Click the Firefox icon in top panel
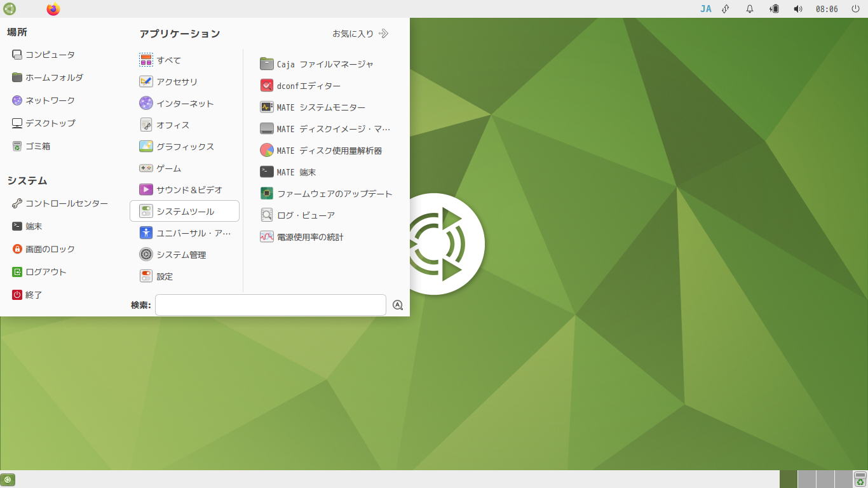This screenshot has width=868, height=488. click(x=53, y=9)
